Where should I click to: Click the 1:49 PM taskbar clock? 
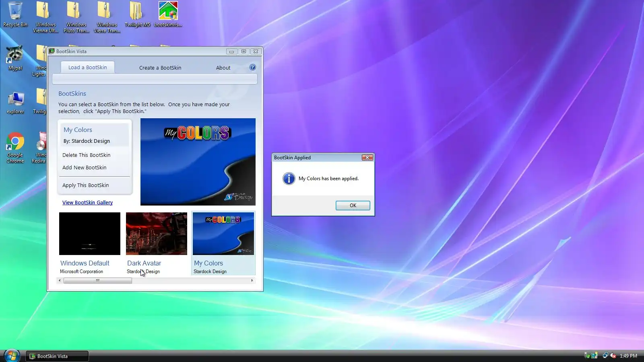click(628, 356)
